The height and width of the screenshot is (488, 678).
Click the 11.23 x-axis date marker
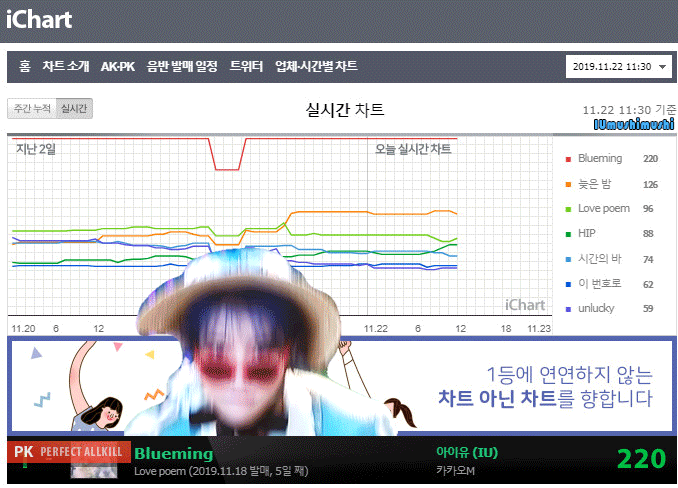[x=539, y=329]
